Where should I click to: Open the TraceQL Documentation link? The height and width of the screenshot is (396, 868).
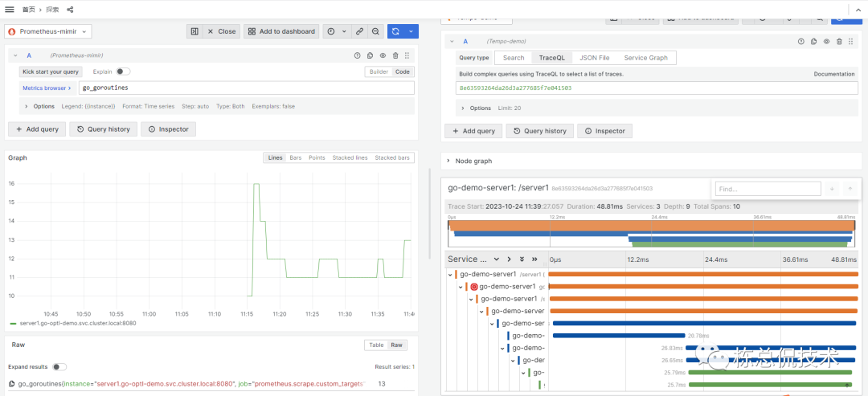pos(834,74)
